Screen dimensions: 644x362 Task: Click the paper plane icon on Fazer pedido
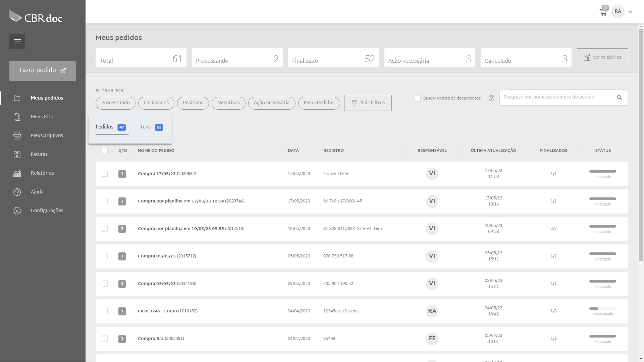pos(63,71)
